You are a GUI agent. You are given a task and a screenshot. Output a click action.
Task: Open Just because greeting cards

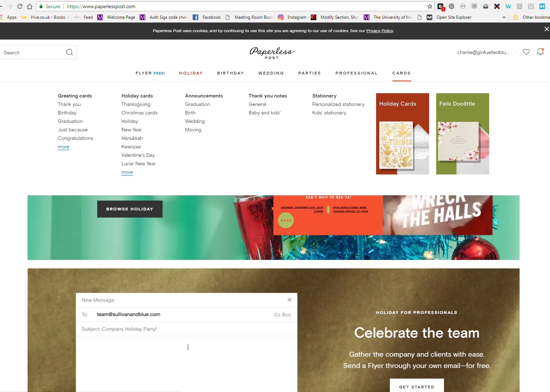coord(73,130)
